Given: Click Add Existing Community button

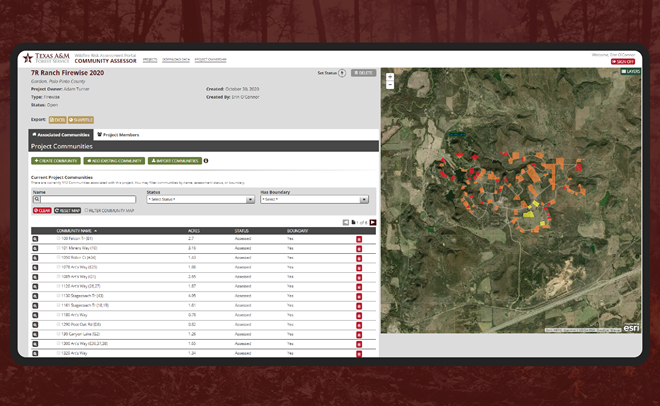Looking at the screenshot, I should (114, 161).
